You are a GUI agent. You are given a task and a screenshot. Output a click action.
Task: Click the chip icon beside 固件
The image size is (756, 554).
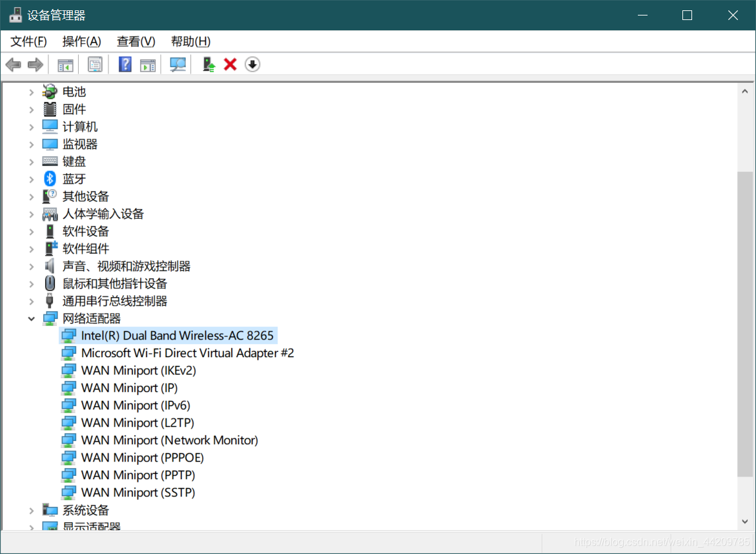click(50, 109)
